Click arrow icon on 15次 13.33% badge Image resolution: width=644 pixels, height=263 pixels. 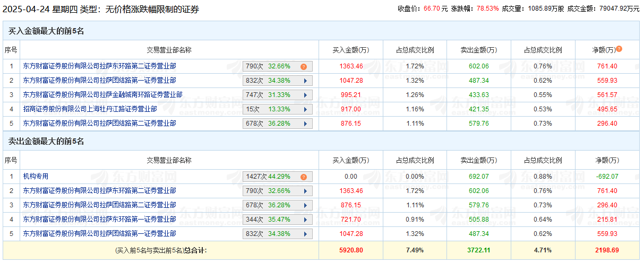click(x=305, y=110)
